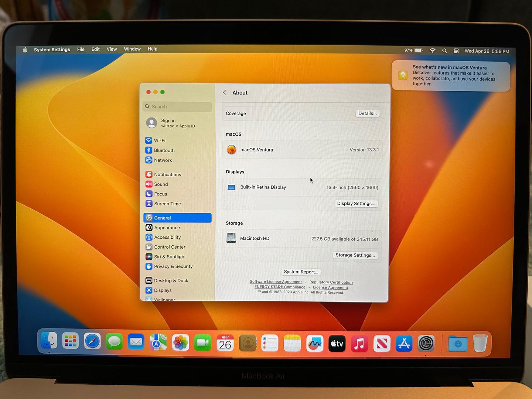Open Display Settings button
Screen dimensions: 532x399
pyautogui.click(x=356, y=204)
